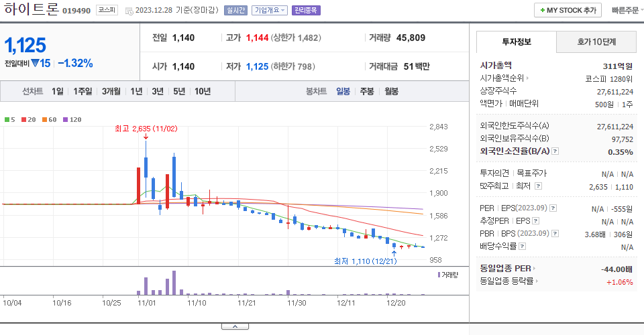The image size is (644, 335).
Task: Click the MY STOCK 추가 button
Action: [568, 10]
